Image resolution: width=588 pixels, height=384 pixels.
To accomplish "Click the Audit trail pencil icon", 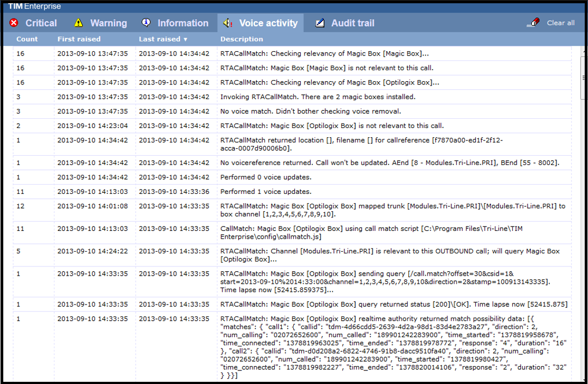I will coord(320,22).
